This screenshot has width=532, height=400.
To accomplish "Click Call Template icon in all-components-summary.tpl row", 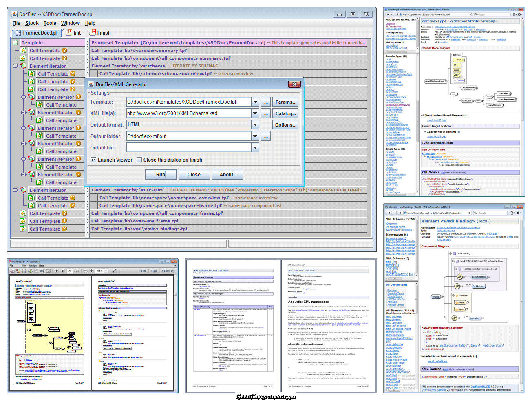I will point(23,58).
